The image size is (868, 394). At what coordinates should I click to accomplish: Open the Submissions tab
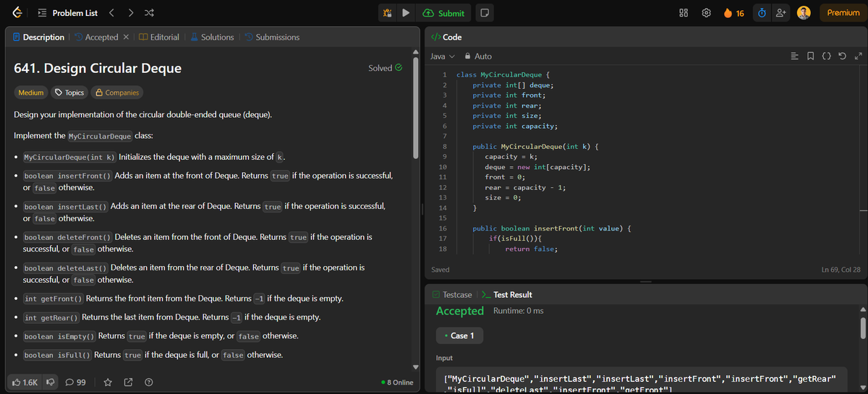pos(272,37)
